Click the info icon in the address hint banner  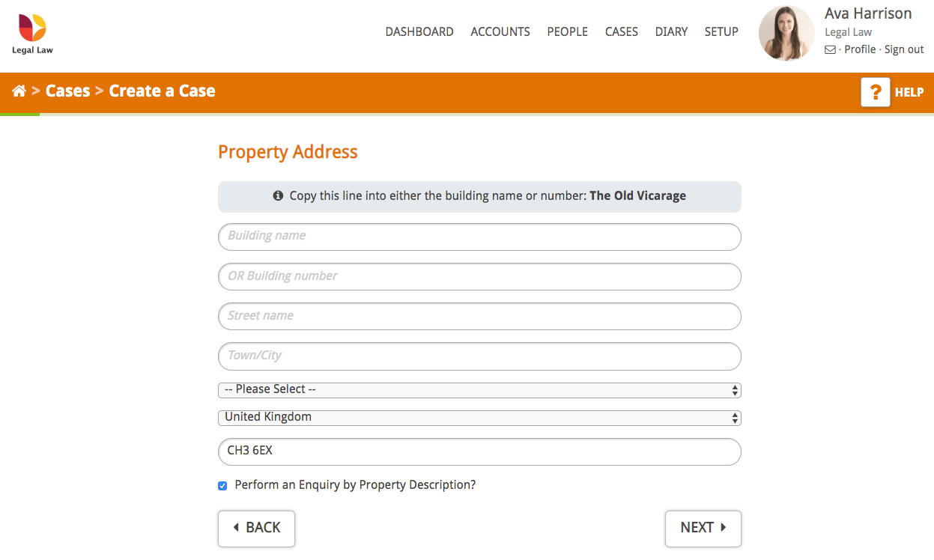[x=277, y=195]
